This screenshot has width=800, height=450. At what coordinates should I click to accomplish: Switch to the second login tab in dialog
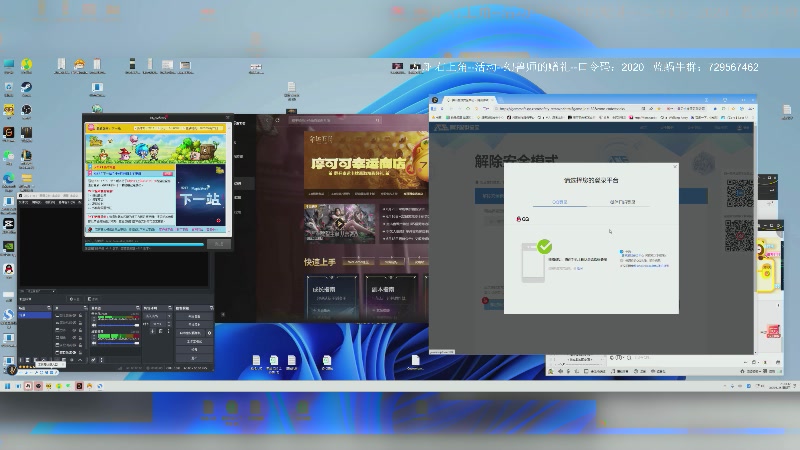pyautogui.click(x=622, y=202)
